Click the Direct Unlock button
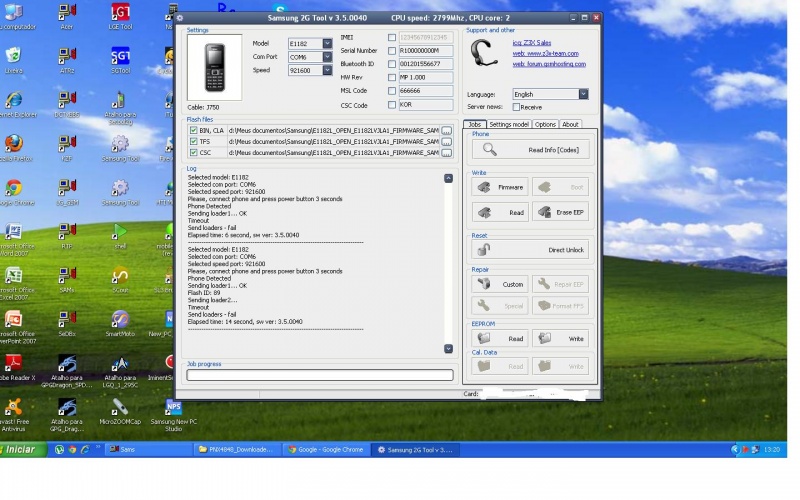The height and width of the screenshot is (500, 800). pos(530,250)
